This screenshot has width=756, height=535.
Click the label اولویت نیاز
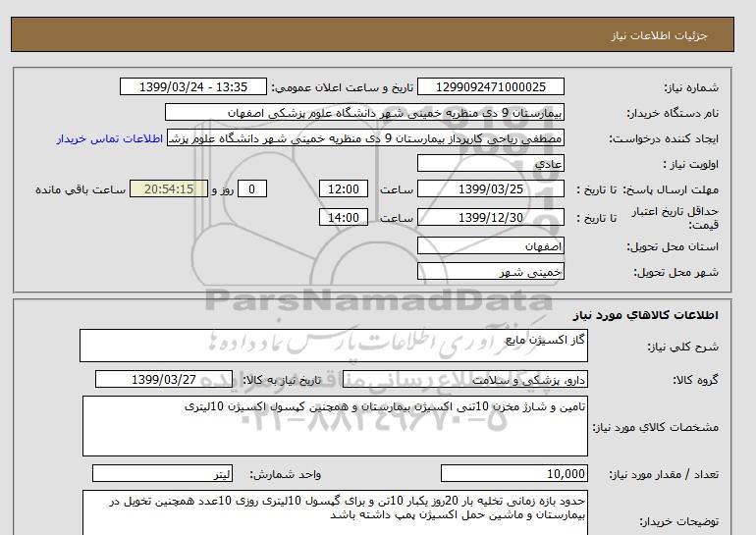pyautogui.click(x=690, y=164)
